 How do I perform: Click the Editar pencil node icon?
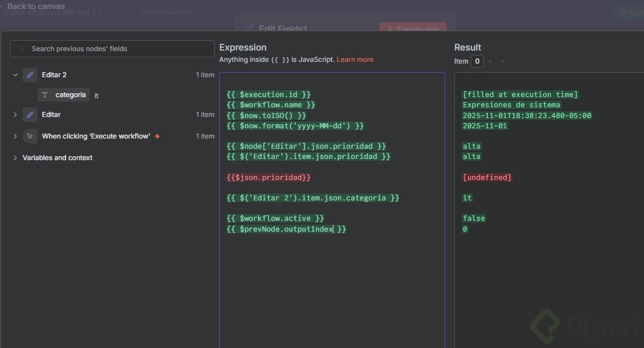[x=30, y=115]
